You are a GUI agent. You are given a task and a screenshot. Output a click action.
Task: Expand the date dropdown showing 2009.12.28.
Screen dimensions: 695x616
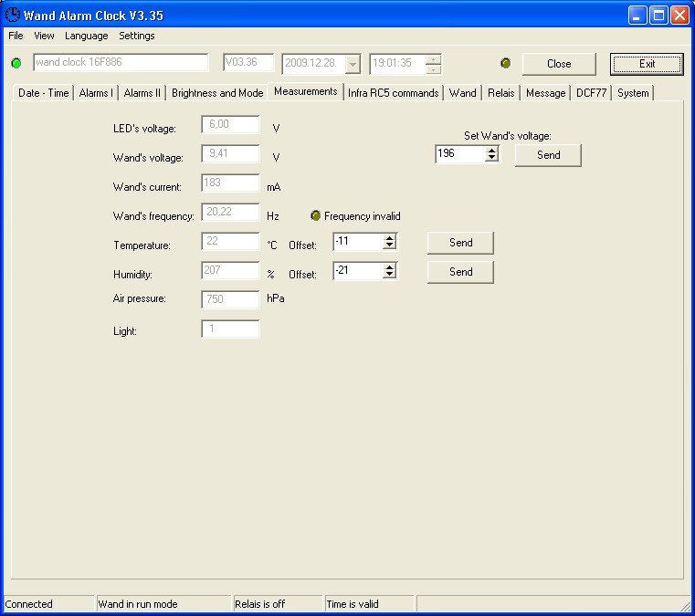(353, 65)
